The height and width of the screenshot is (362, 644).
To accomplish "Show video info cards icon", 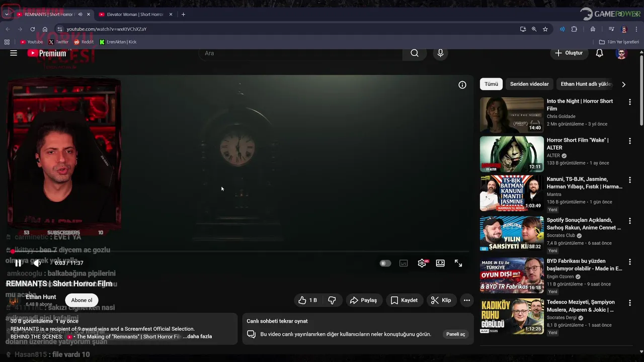I will click(x=462, y=85).
